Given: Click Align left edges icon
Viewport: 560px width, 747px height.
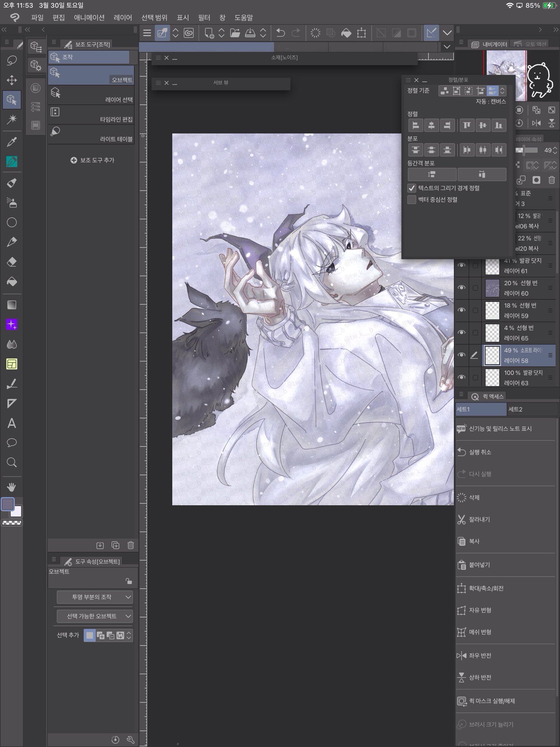Looking at the screenshot, I should tap(416, 125).
